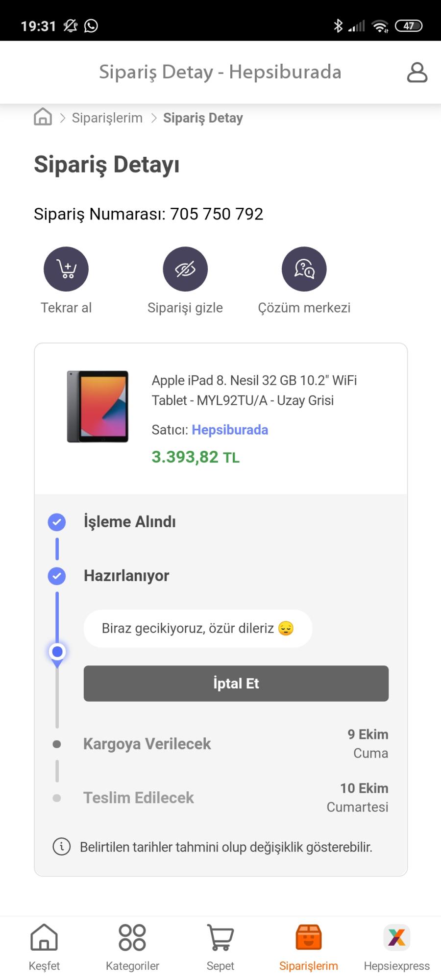Open the iPad product thumbnail

(x=98, y=407)
